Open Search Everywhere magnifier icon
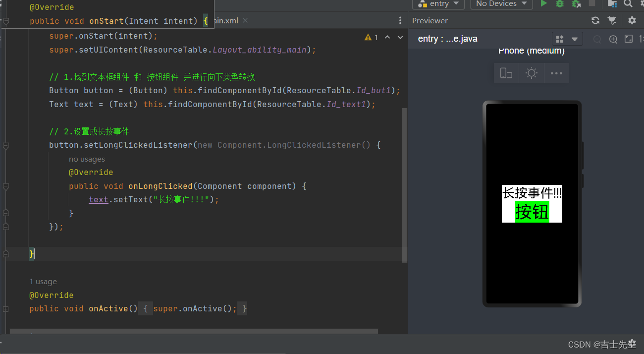The image size is (644, 354). 628,3
